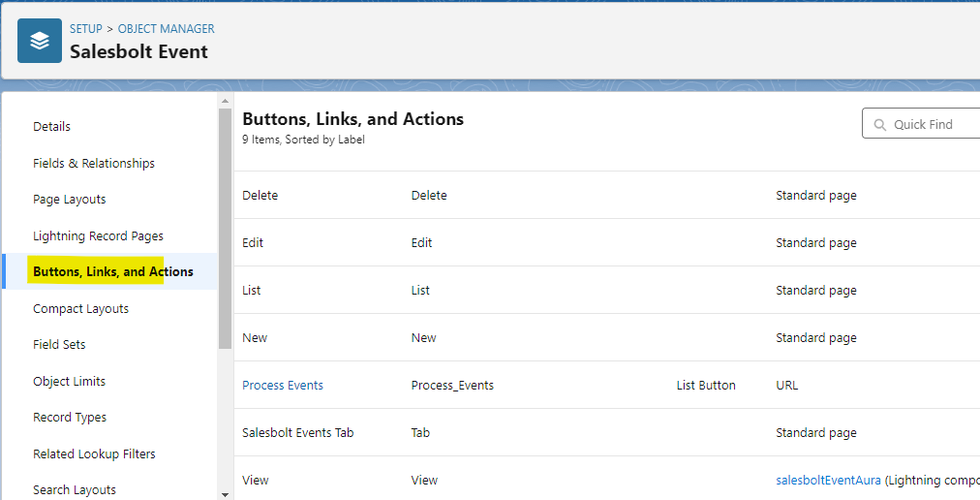
Task: Click the List name column cell
Action: (x=420, y=291)
